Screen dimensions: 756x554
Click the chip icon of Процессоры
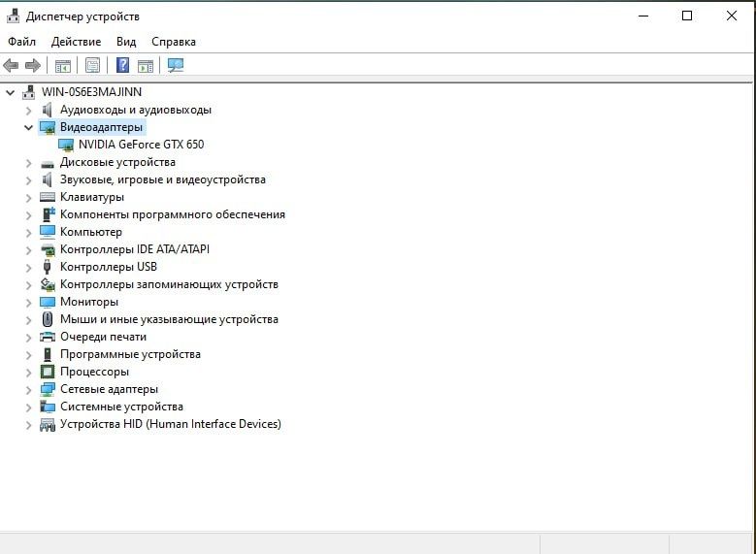(48, 372)
